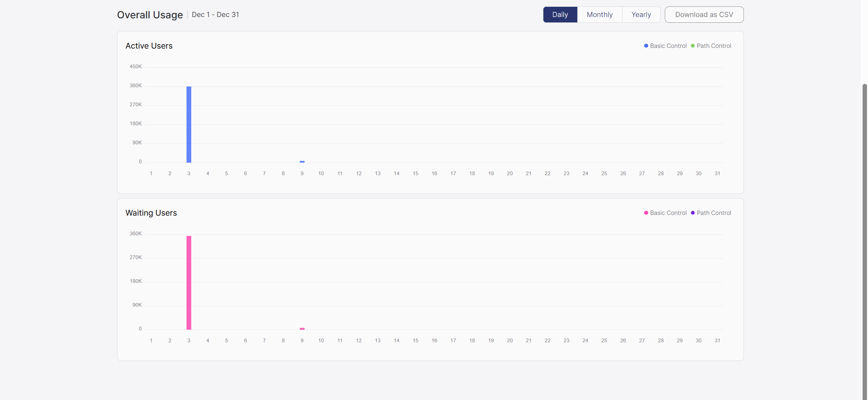Screen dimensions: 868x400
Task: Toggle Basic Control legend in Active Users
Action: [668, 46]
